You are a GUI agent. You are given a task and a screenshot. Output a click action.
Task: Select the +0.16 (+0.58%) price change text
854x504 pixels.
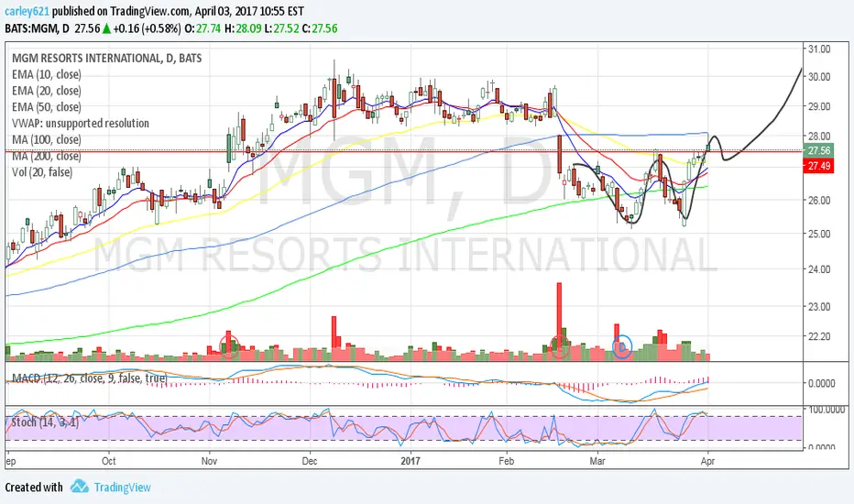[147, 28]
